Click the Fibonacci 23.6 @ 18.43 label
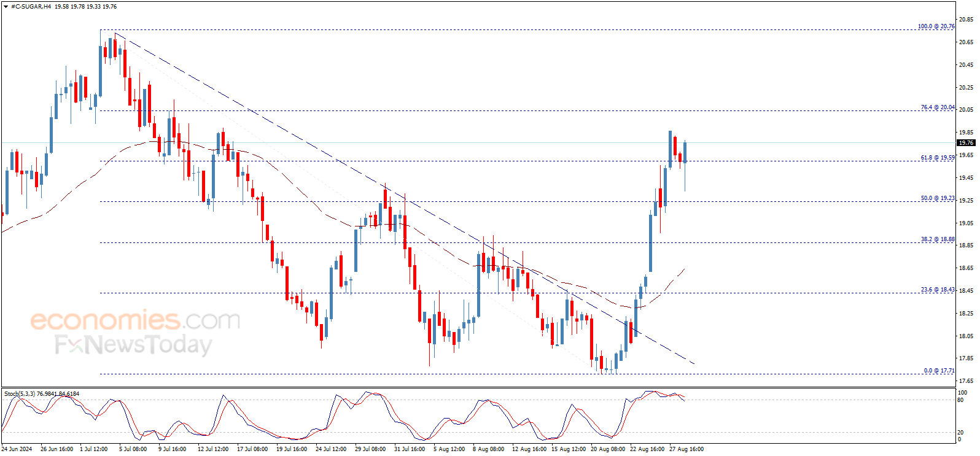The height and width of the screenshot is (456, 980). (937, 290)
